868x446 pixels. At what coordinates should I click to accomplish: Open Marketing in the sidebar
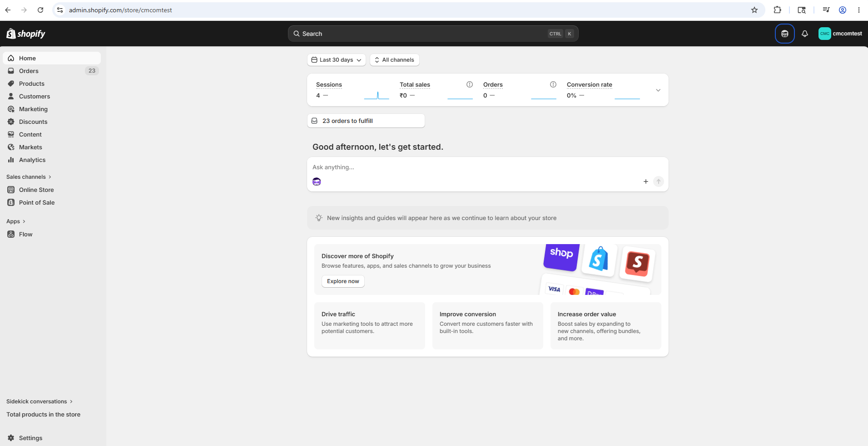[52, 109]
